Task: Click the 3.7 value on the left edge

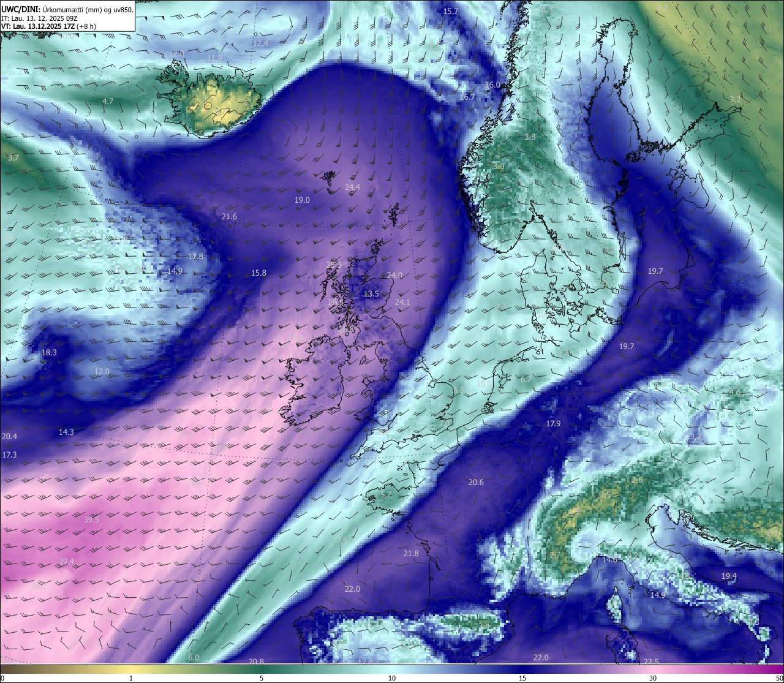Action: click(13, 157)
